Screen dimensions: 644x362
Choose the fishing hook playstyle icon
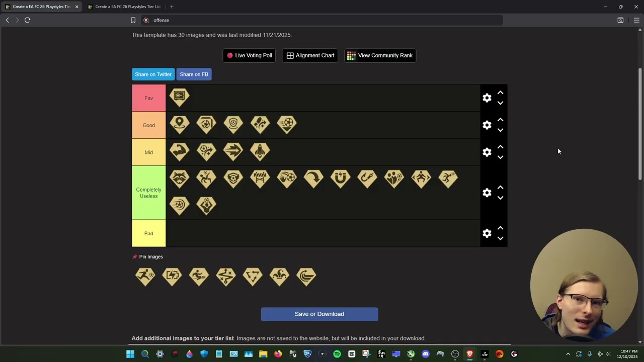367,178
